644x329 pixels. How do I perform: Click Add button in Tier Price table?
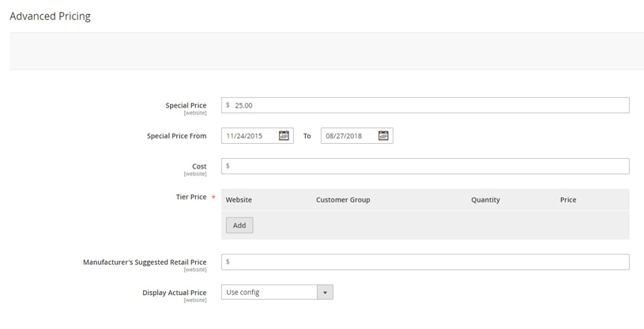(239, 225)
